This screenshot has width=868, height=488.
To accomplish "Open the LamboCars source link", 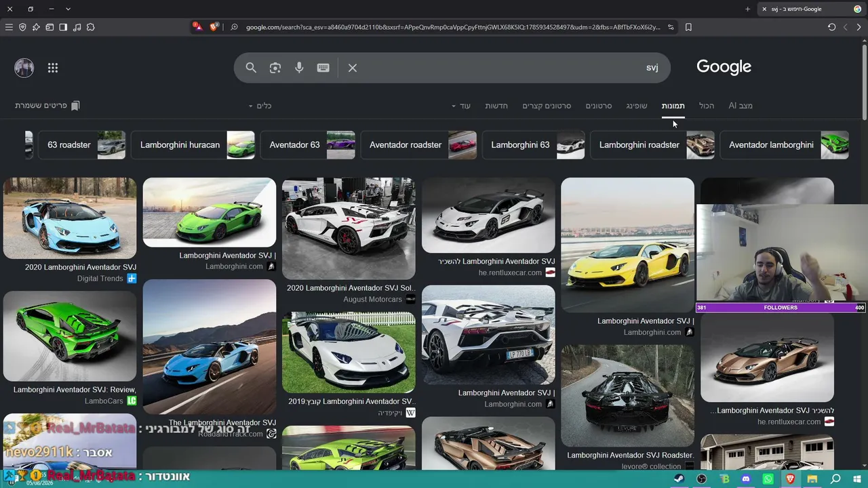I will pyautogui.click(x=110, y=401).
